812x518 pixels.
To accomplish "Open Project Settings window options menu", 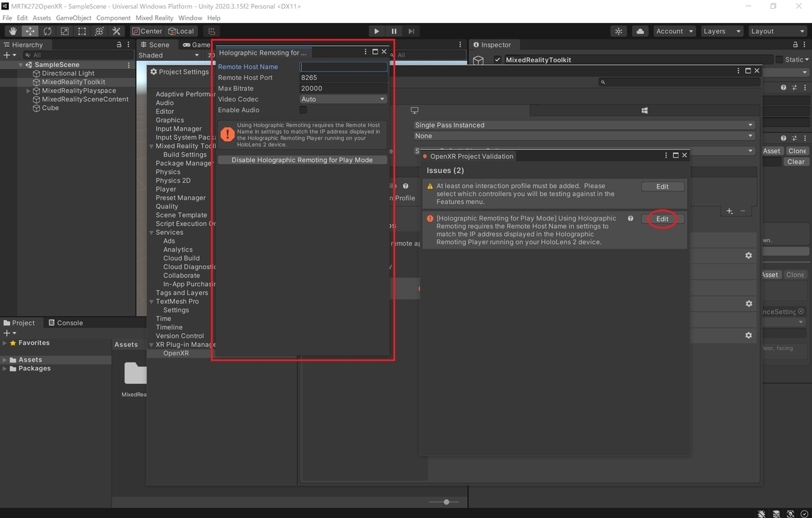I will click(739, 70).
